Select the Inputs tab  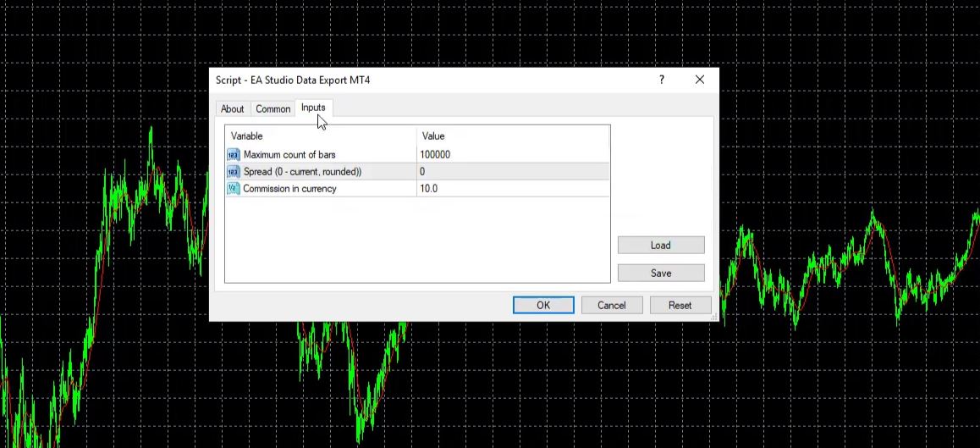point(313,108)
